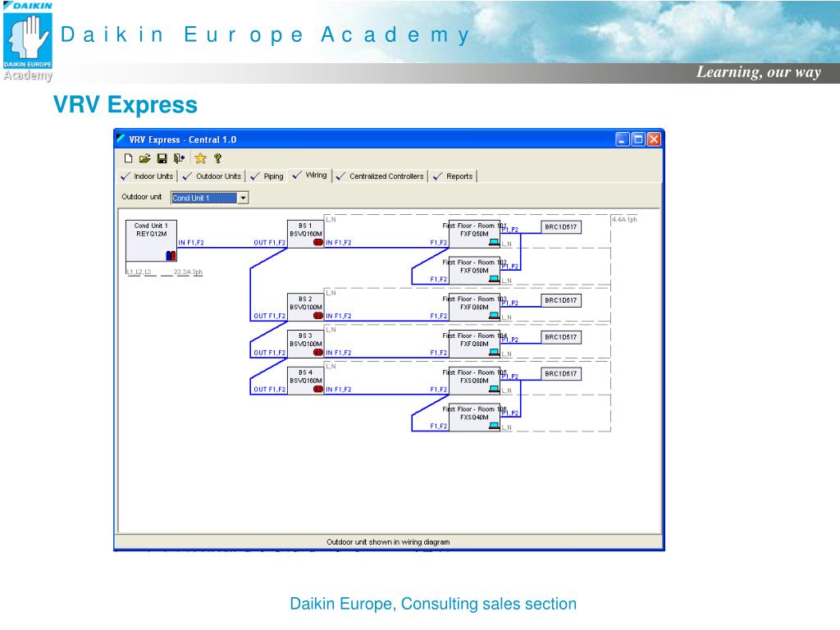This screenshot has width=840, height=630.
Task: Open the Piping tab
Action: point(267,176)
